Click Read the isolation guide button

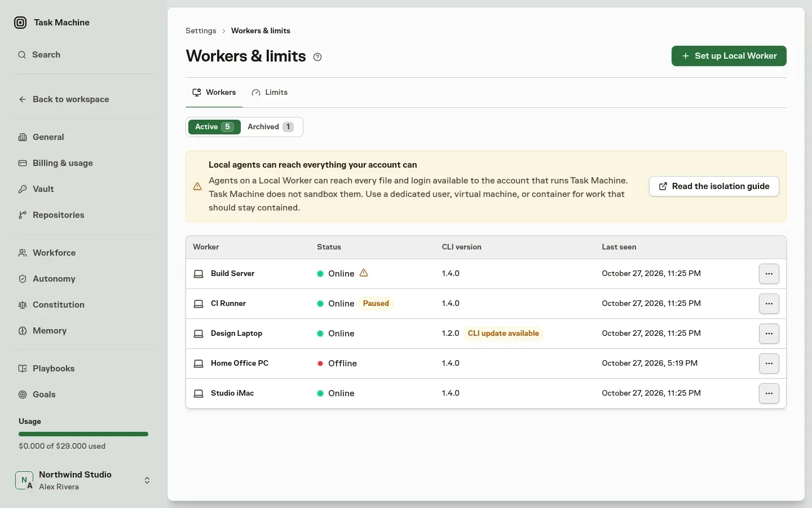pos(714,186)
